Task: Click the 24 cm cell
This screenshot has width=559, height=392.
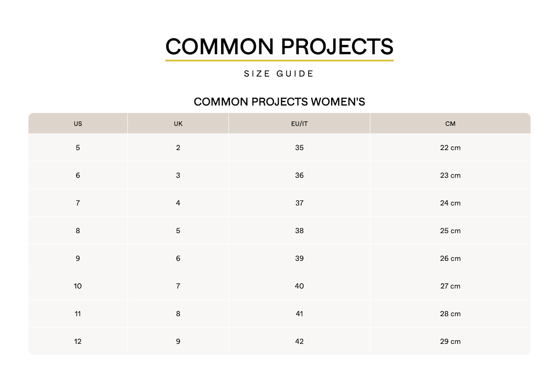Action: coord(450,203)
